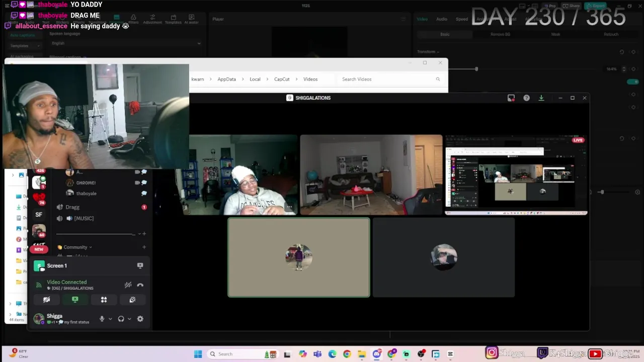The image size is (644, 362).
Task: Open Discord soundboard button
Action: (132, 300)
